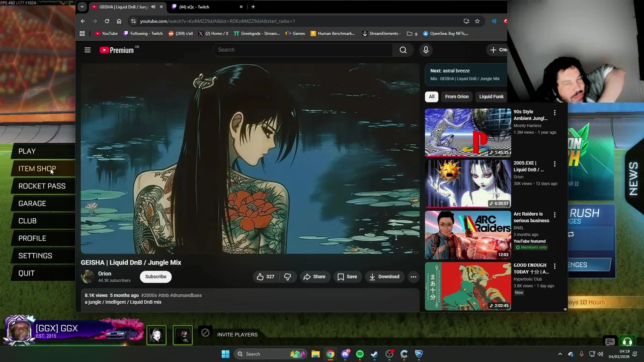
Task: Click the #drumandbass hashtag
Action: pos(186,295)
